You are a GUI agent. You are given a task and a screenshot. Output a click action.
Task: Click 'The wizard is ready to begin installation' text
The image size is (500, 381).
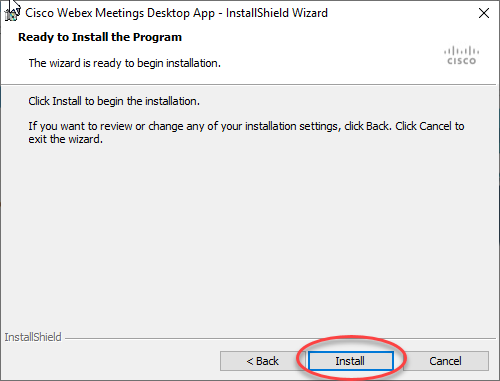(125, 63)
